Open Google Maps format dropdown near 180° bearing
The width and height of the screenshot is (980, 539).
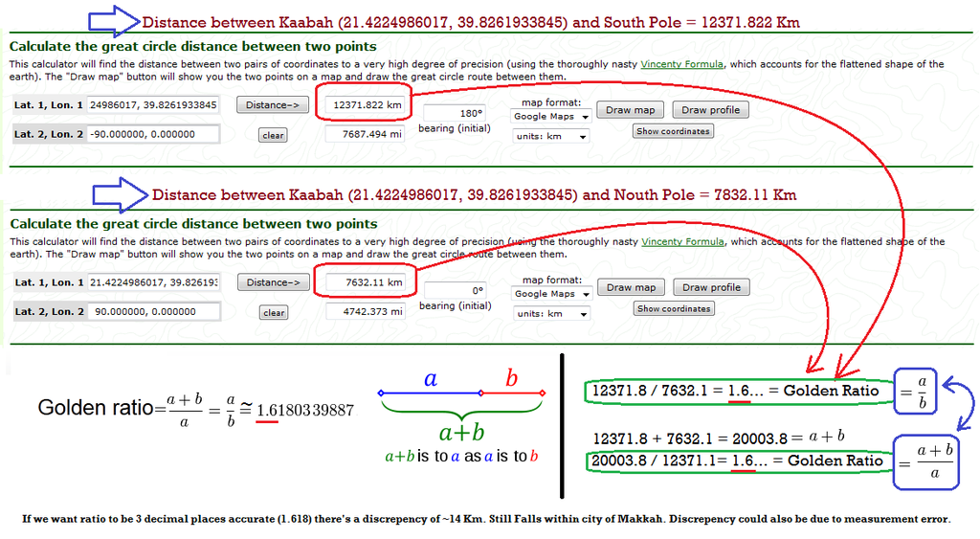click(x=550, y=117)
